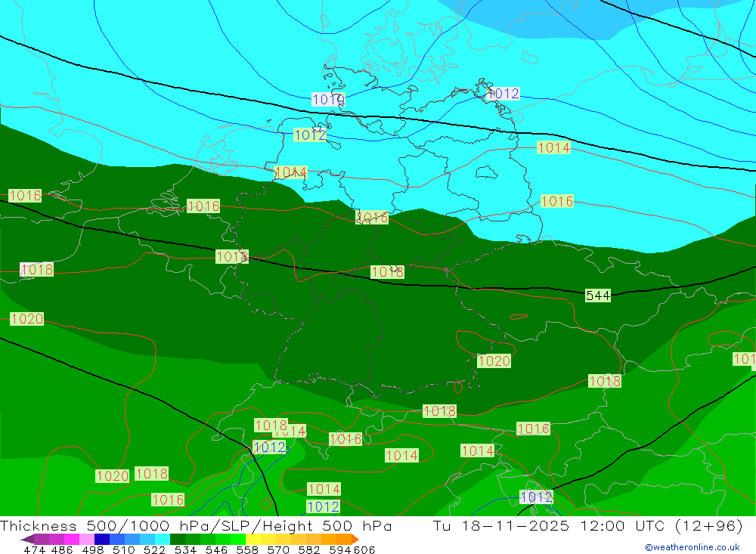This screenshot has height=554, width=756.
Task: Click the 582 legend value
Action: tap(308, 549)
